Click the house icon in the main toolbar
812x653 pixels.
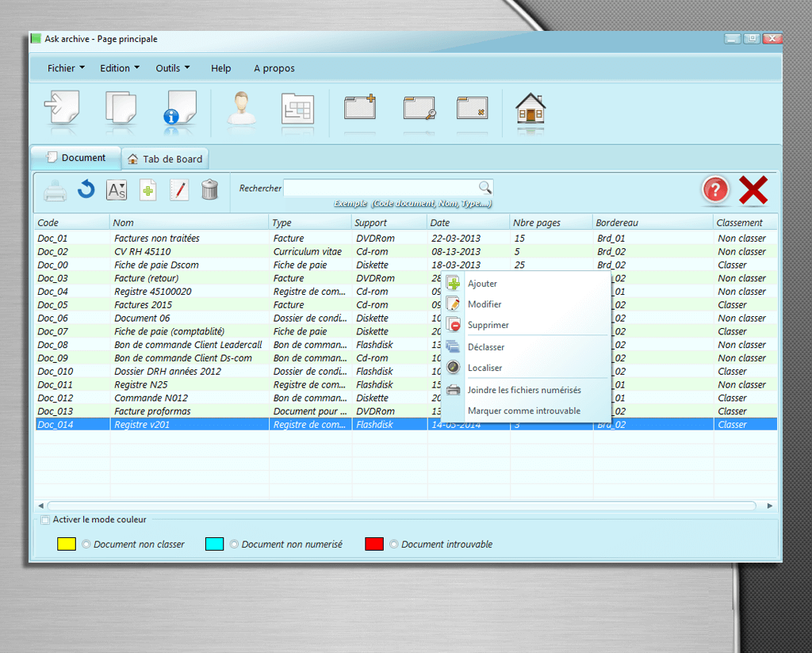530,109
